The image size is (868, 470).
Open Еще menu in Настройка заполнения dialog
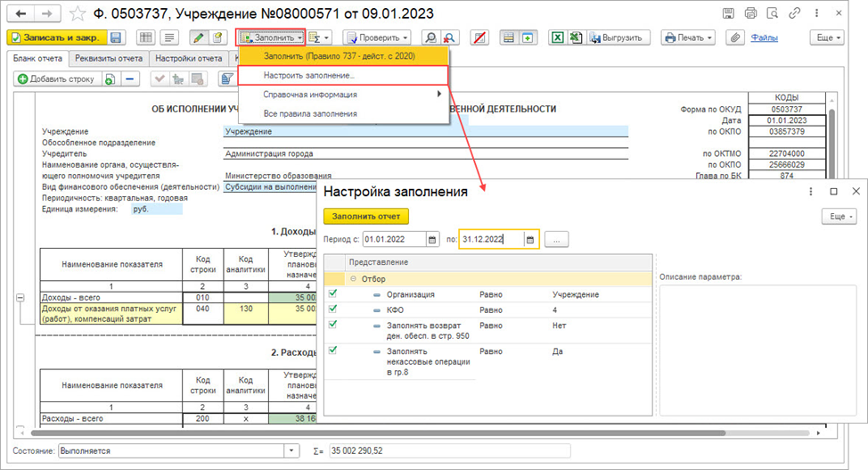(x=839, y=217)
